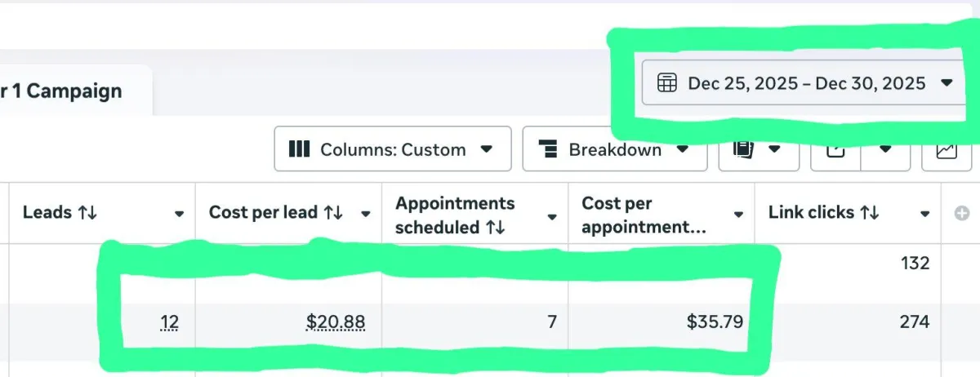Screen dimensions: 980x377
Task: Open the Reports stacked pages icon
Action: click(x=742, y=149)
